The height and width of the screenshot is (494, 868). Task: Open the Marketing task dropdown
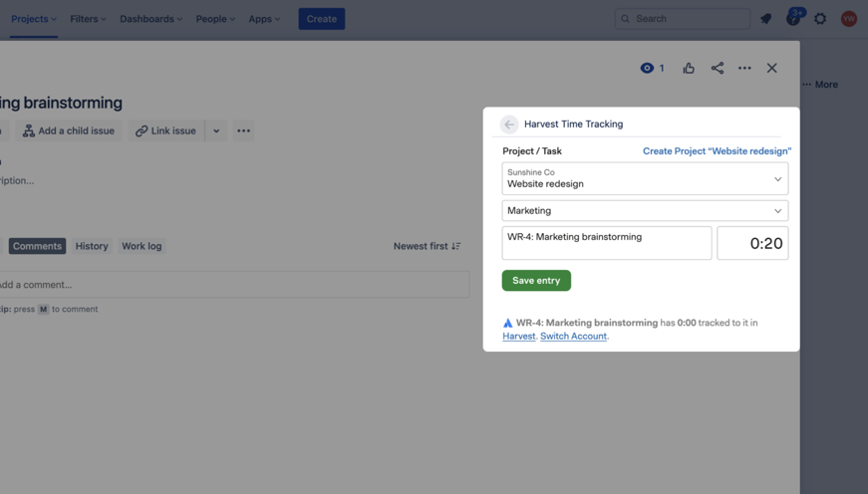[645, 211]
